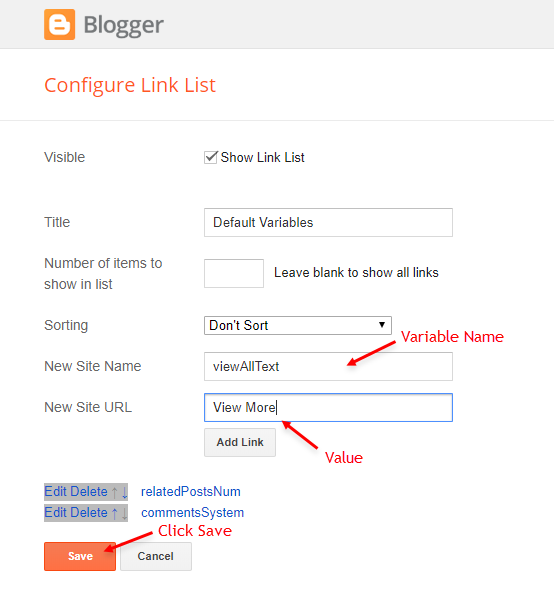Save the link list configuration
Screen dimensions: 554x602
coord(80,556)
